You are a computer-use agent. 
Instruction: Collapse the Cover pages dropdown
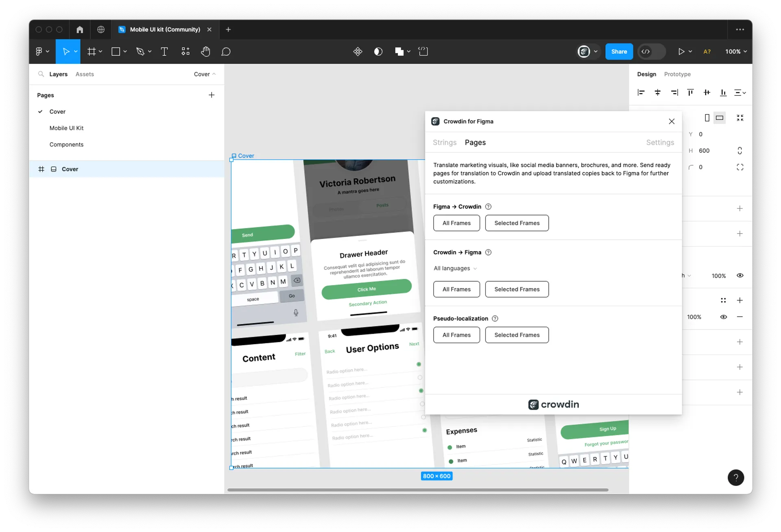pyautogui.click(x=205, y=74)
